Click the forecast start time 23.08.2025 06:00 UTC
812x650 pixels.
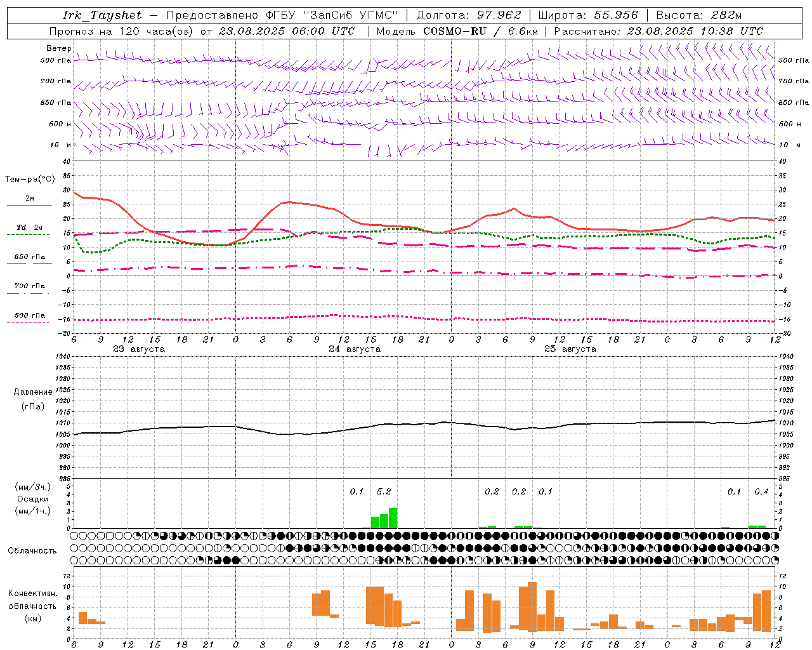tap(287, 31)
